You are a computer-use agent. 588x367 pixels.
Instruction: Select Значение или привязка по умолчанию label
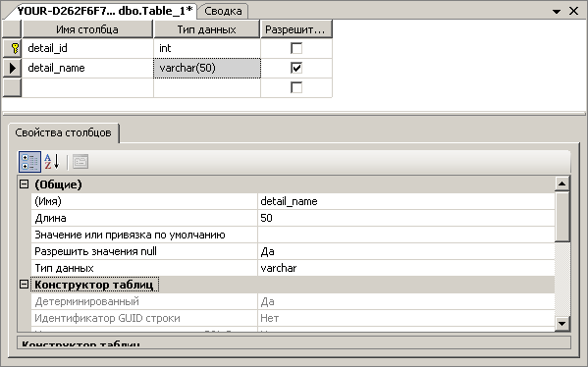(x=144, y=235)
